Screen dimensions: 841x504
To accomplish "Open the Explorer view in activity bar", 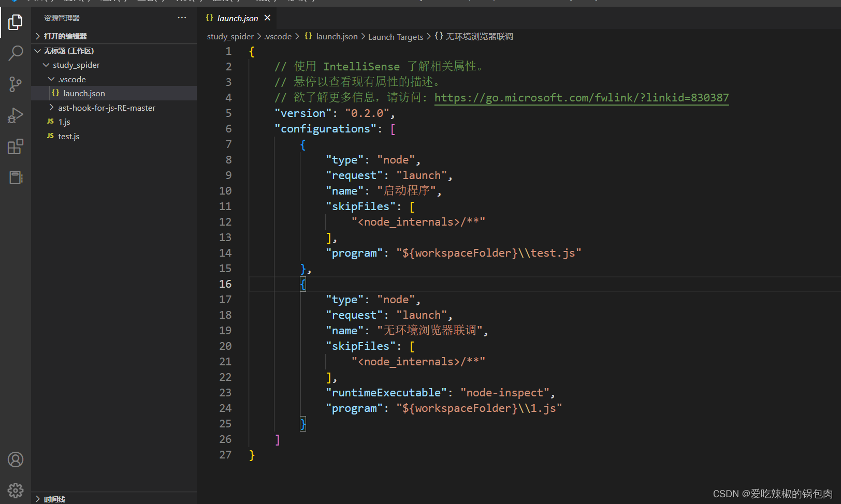I will pos(16,22).
